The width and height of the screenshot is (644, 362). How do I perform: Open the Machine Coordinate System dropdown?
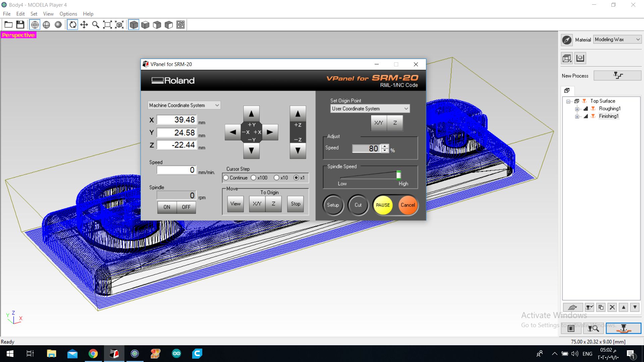click(x=184, y=105)
